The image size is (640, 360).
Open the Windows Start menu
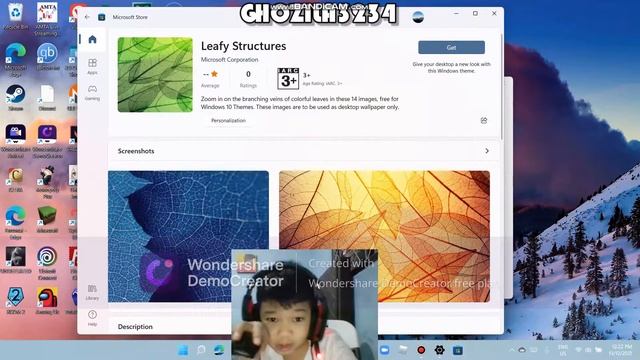coord(183,350)
